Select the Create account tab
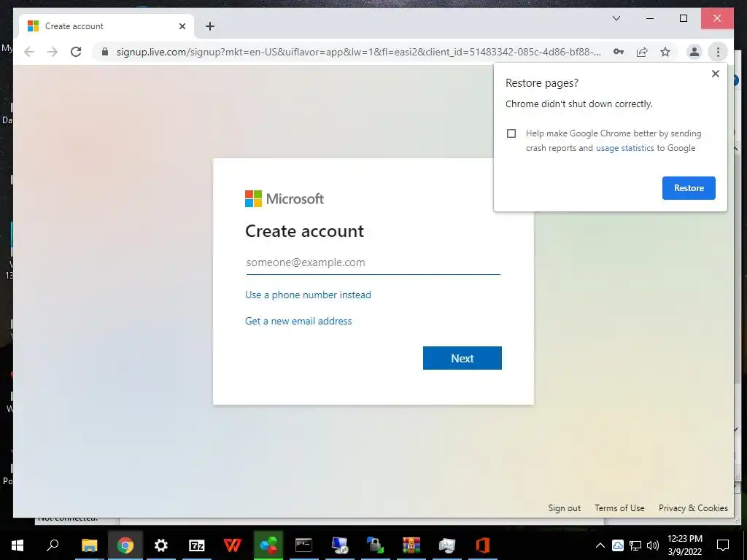This screenshot has width=747, height=560. [107, 26]
